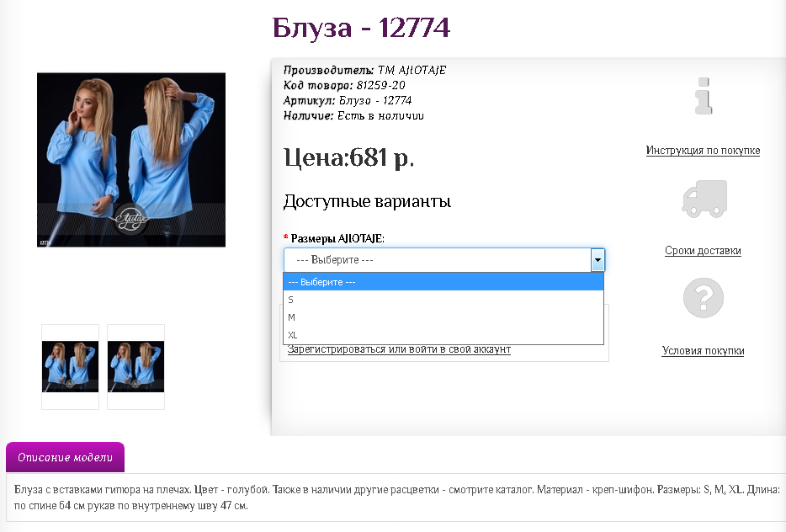786x532 pixels.
Task: Select the highlighted --- Выберите --- option
Action: (443, 282)
